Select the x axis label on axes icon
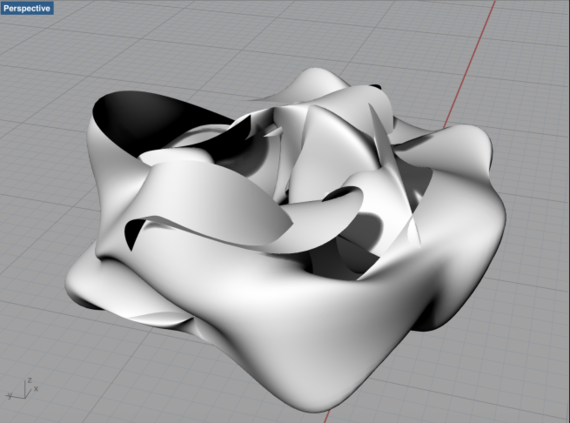 [x=36, y=388]
